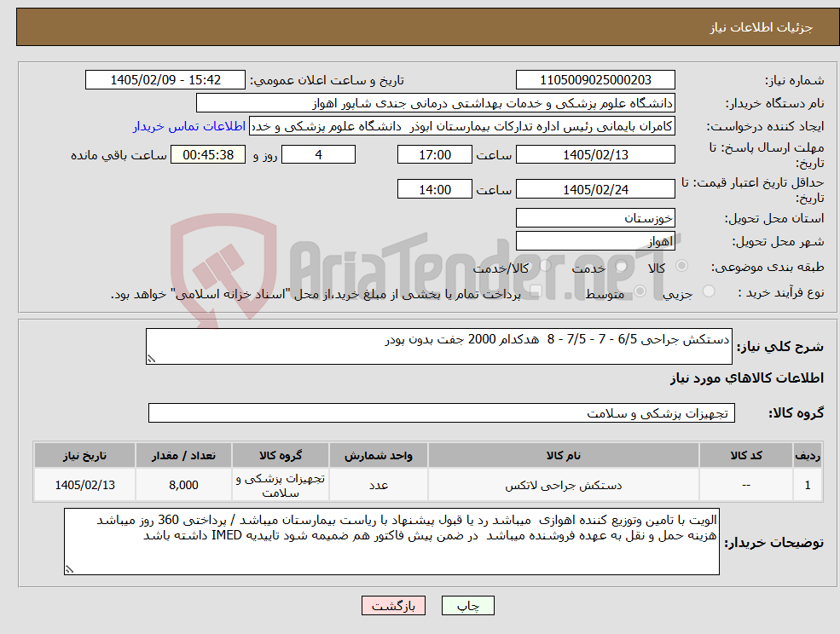Click the response deadline date 1405/02/13 field
Viewport: 840px width, 634px height.
[x=595, y=155]
